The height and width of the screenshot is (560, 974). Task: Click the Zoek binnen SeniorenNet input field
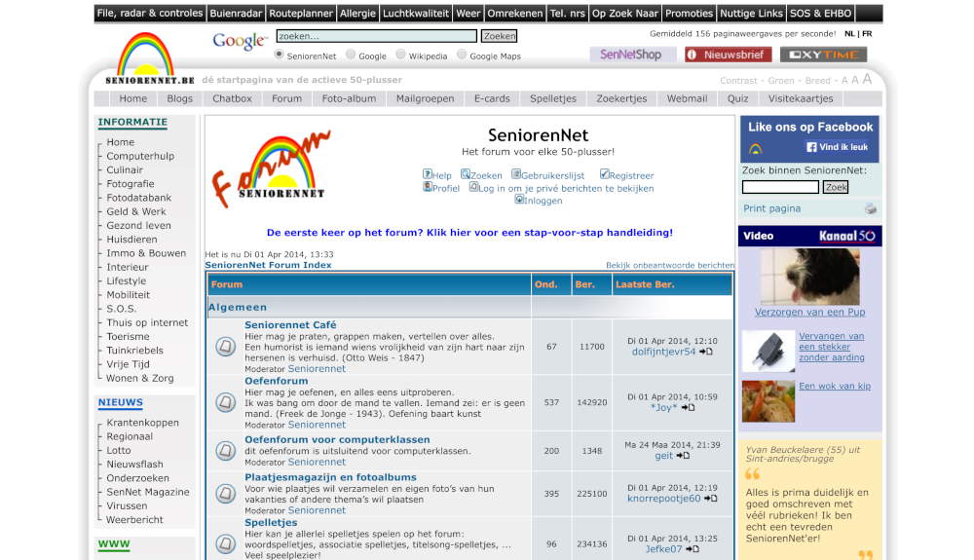(x=780, y=187)
